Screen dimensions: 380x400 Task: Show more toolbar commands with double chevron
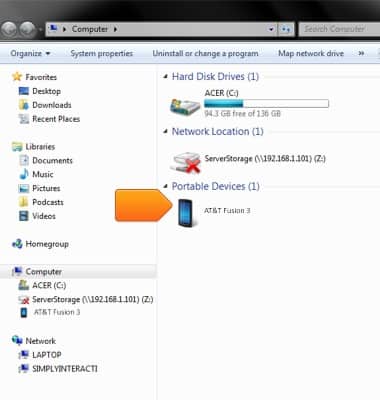click(361, 53)
